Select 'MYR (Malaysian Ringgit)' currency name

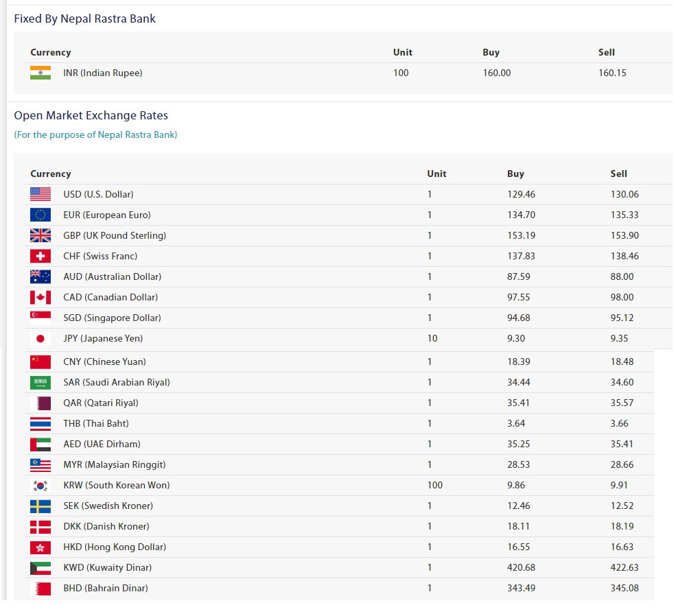115,465
